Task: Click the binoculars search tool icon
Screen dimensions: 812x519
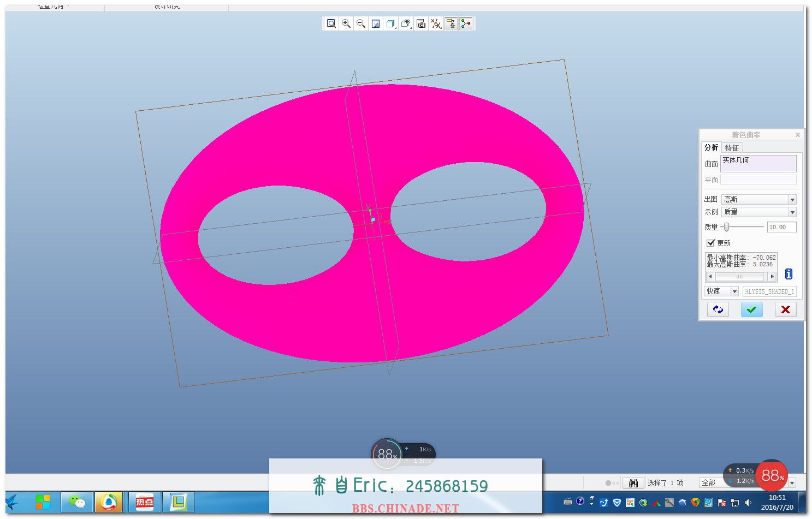Action: 633,483
